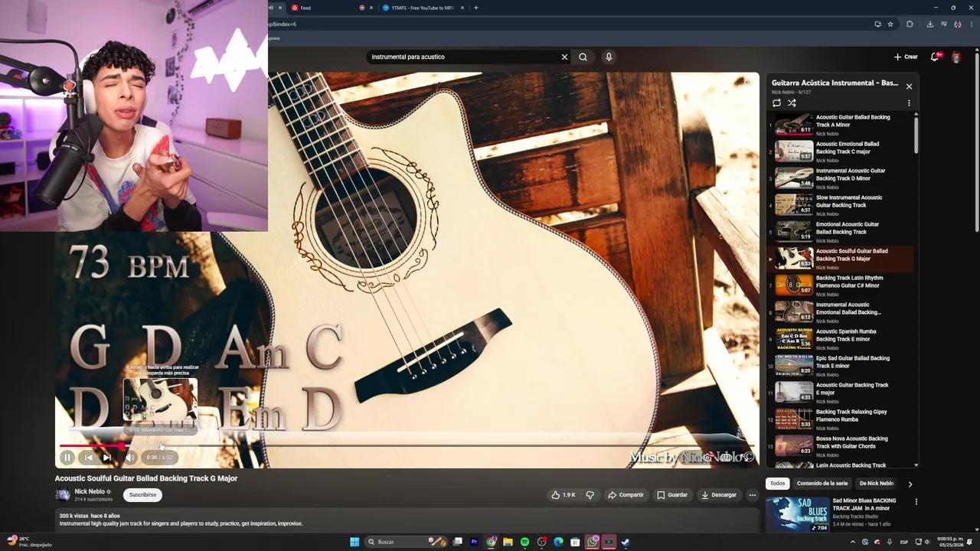Mute the video using the speaker icon
This screenshot has height=551, width=980.
(131, 457)
